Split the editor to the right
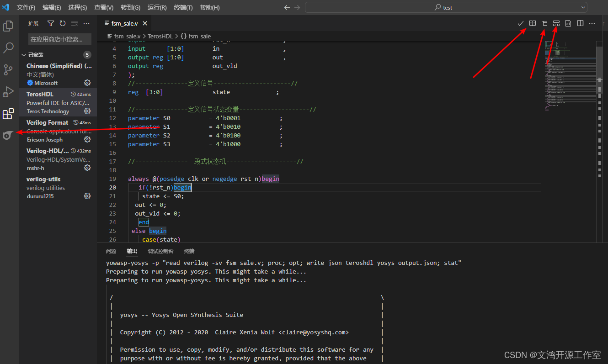 tap(580, 23)
